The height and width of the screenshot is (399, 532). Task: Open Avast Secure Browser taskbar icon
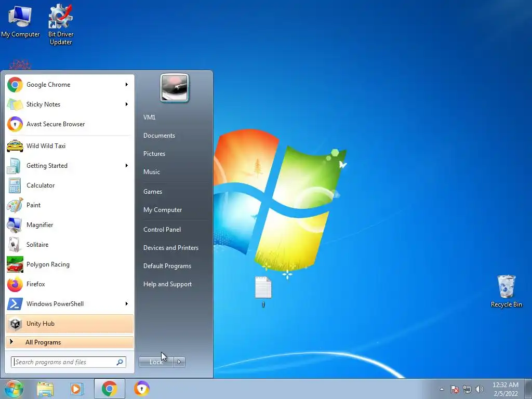tap(142, 389)
